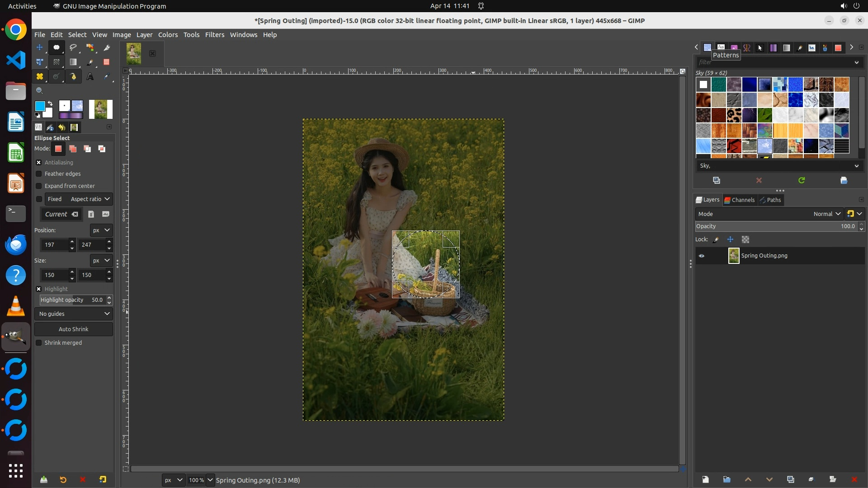This screenshot has height=488, width=868.
Task: Open the Filters menu
Action: (x=214, y=35)
